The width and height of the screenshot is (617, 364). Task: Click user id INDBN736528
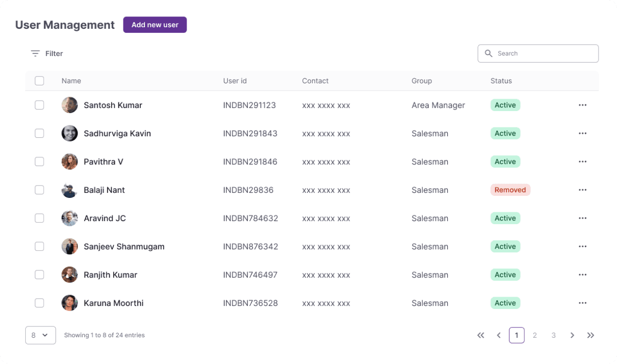250,303
